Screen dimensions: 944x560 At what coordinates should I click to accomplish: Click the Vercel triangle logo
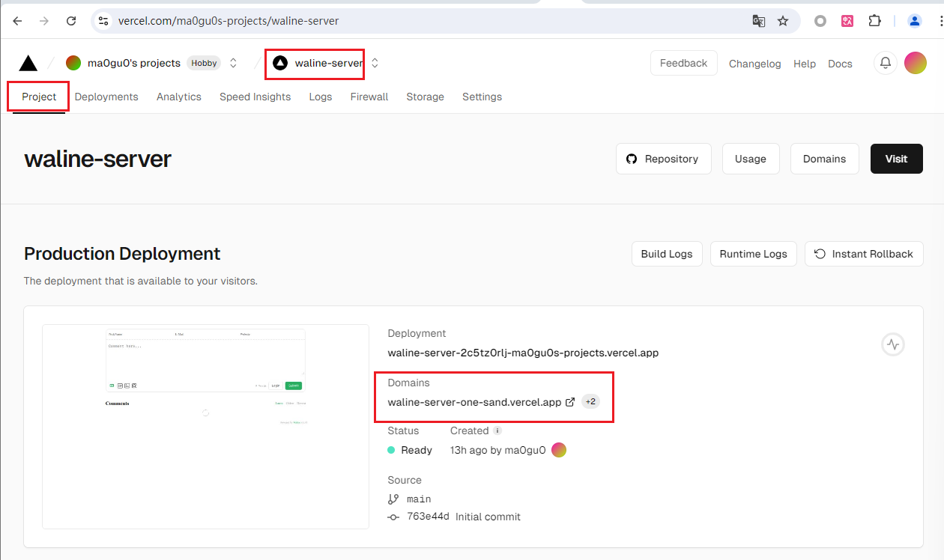point(28,63)
